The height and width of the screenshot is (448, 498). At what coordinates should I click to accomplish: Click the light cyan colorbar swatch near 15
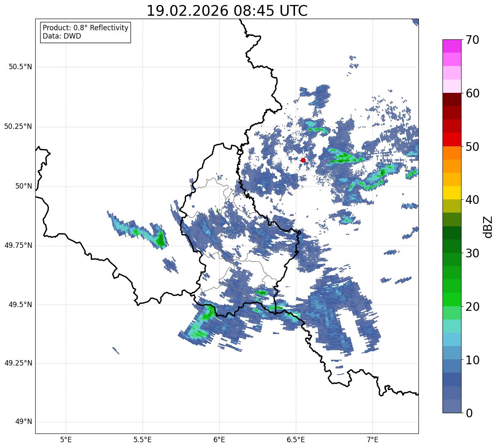pyautogui.click(x=452, y=326)
